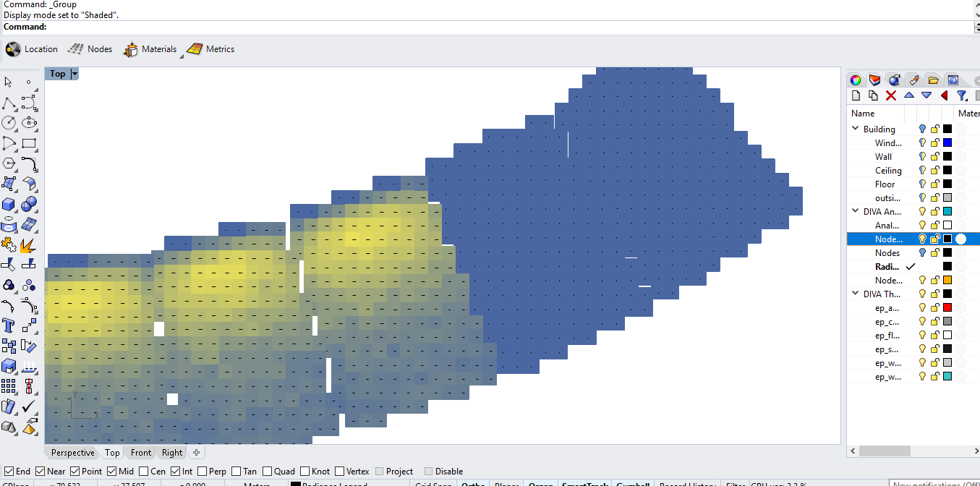
Task: Toggle the End osnap checkbox
Action: tap(8, 472)
